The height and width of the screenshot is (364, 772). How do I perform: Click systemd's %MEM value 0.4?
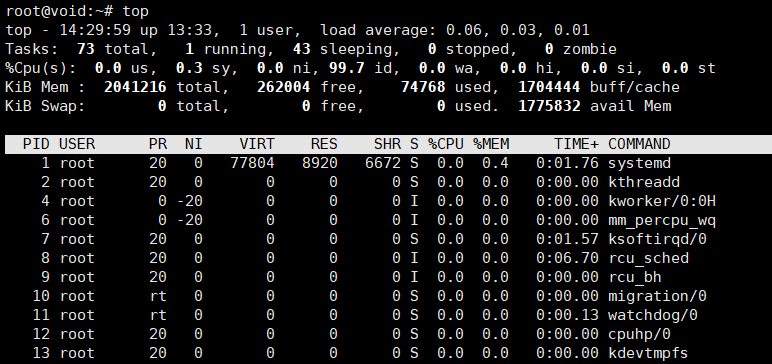pos(495,163)
